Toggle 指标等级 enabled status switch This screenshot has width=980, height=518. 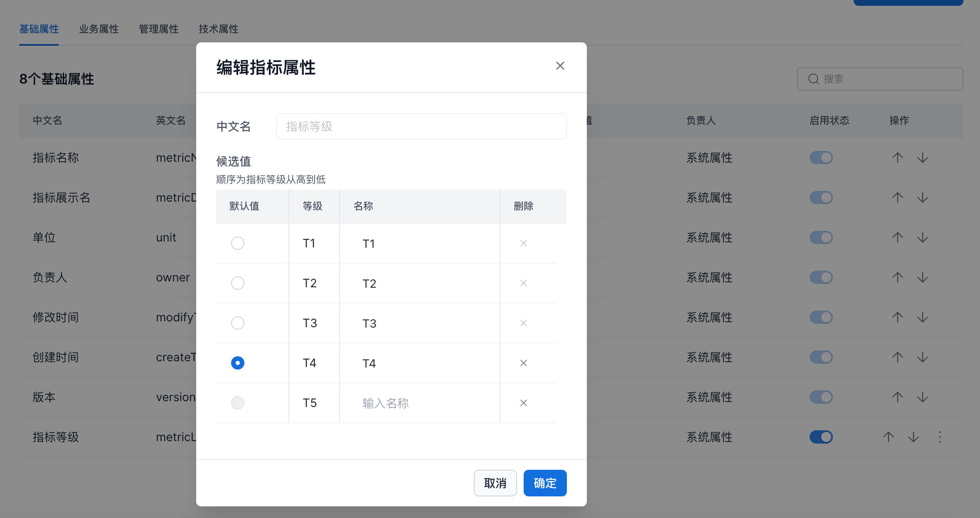(x=821, y=437)
